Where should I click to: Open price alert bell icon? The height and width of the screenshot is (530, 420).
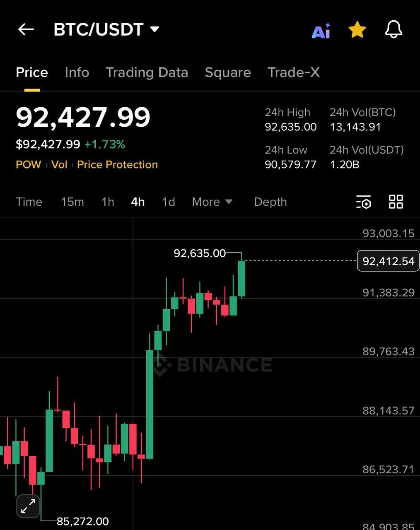[393, 30]
